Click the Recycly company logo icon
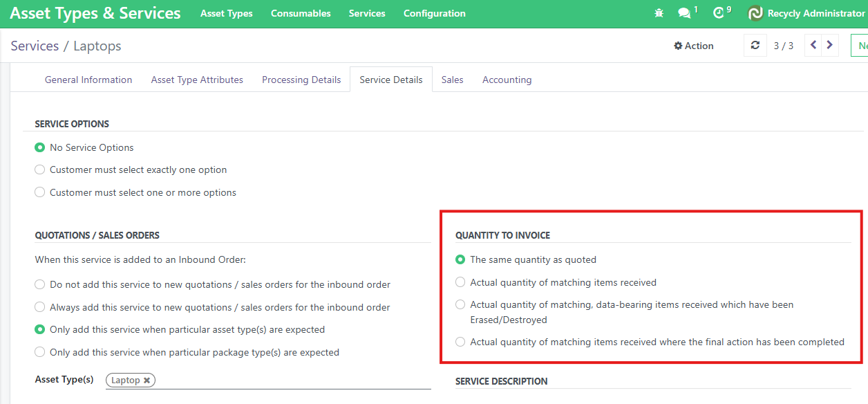The width and height of the screenshot is (868, 404). (755, 13)
